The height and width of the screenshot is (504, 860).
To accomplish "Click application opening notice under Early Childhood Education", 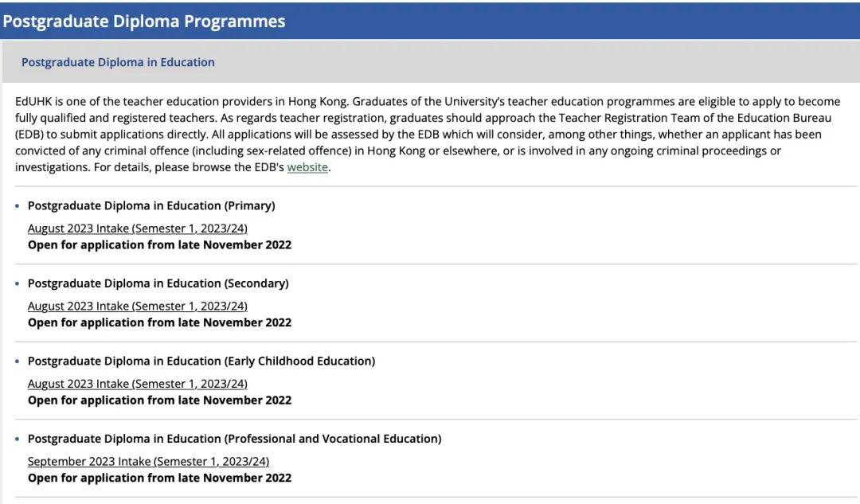I will 159,401.
